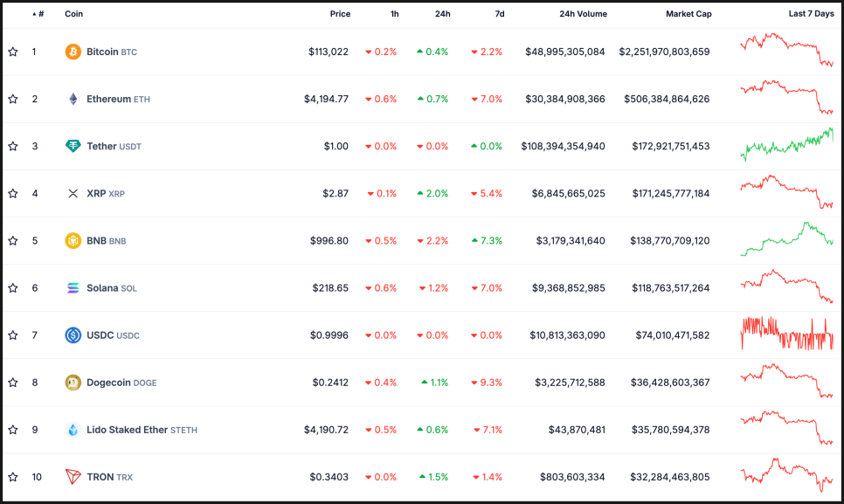Sort by the Coin column header
The width and height of the screenshot is (844, 504).
73,14
